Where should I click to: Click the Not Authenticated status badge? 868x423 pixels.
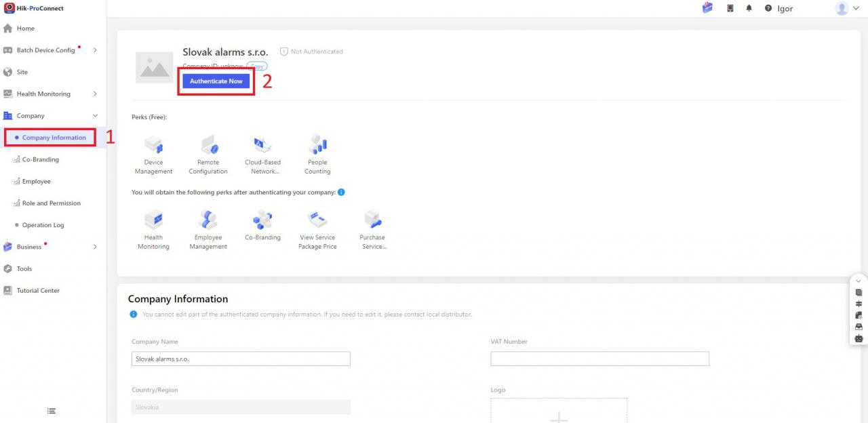click(x=312, y=52)
